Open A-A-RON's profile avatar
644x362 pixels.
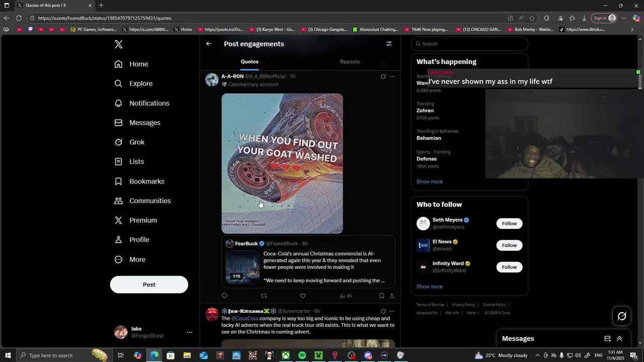click(212, 80)
